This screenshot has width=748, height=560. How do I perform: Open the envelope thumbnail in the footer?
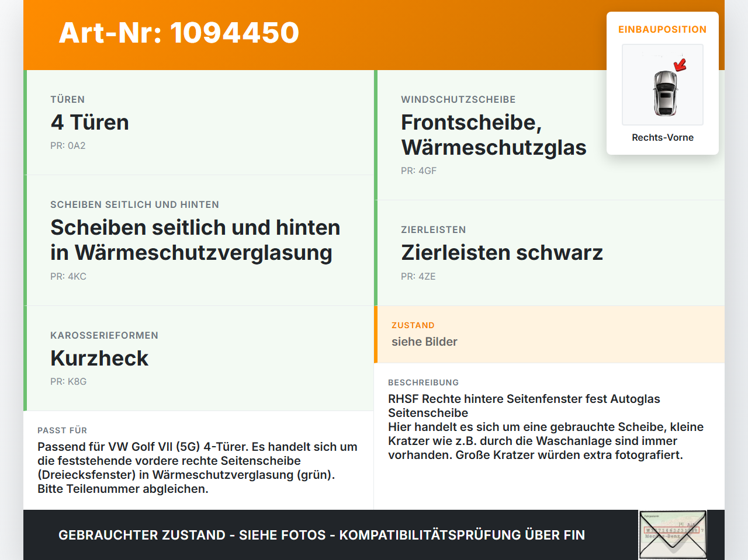click(673, 535)
